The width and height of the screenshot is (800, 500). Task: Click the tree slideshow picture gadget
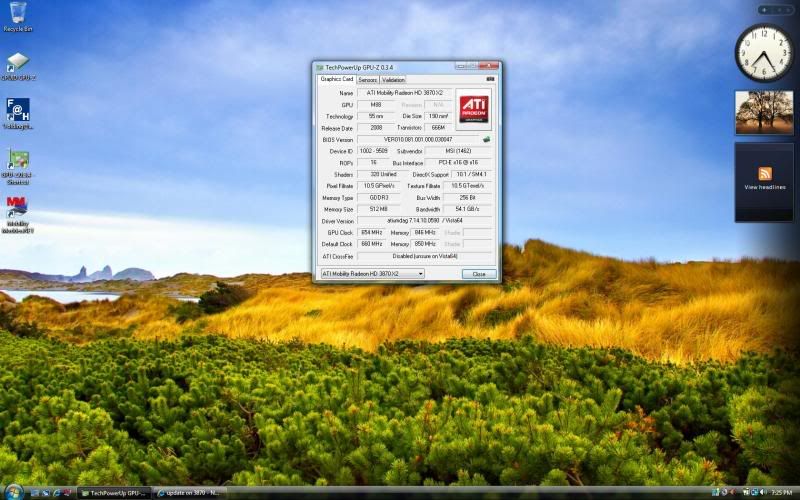point(764,113)
